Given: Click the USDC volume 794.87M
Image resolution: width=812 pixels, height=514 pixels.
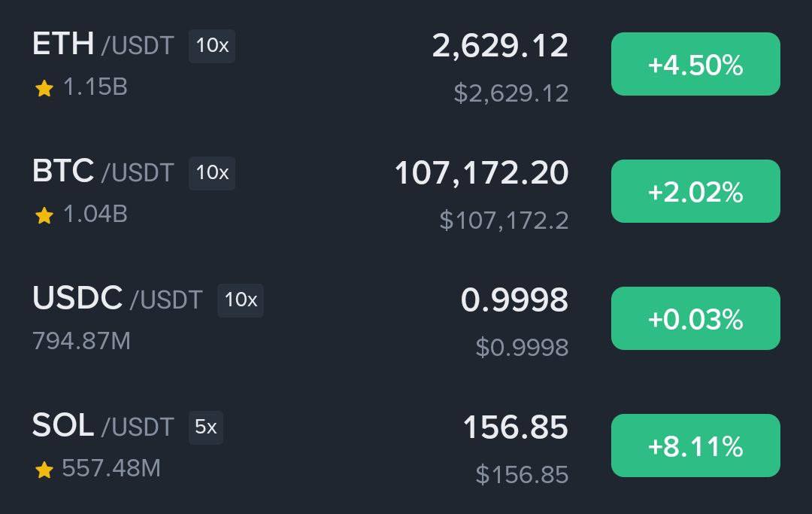Looking at the screenshot, I should (x=81, y=341).
